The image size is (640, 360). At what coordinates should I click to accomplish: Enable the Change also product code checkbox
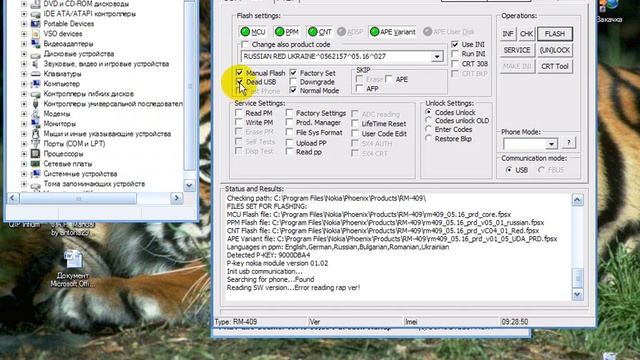coord(245,44)
